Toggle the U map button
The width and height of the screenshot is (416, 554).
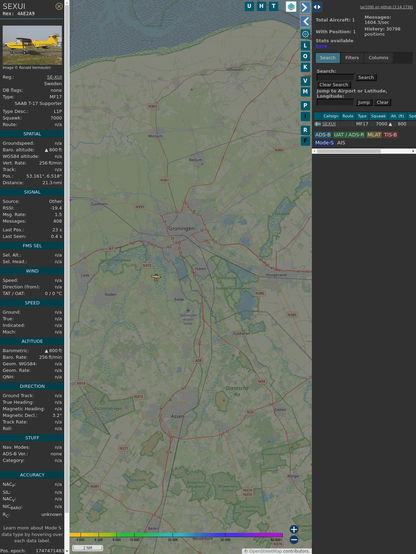pyautogui.click(x=249, y=6)
